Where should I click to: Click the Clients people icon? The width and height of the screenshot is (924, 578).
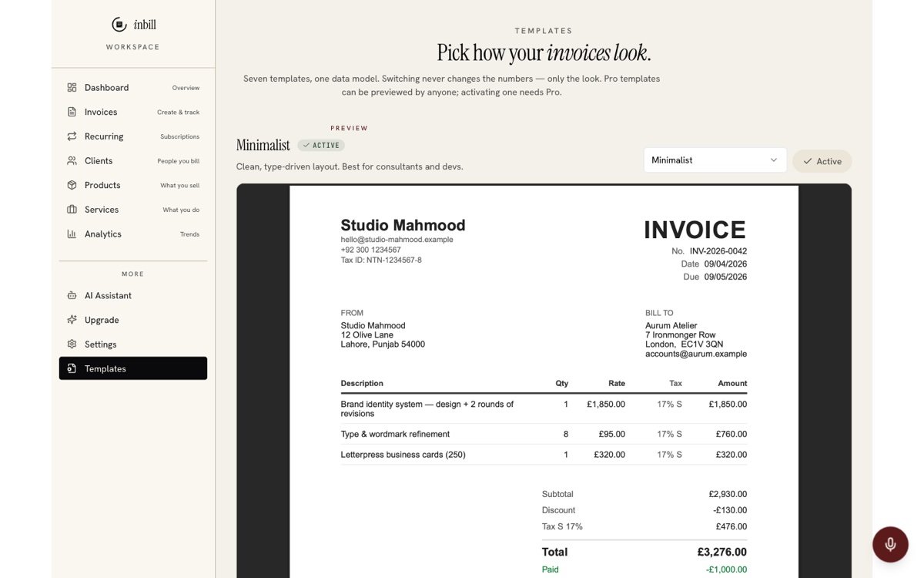pos(72,161)
